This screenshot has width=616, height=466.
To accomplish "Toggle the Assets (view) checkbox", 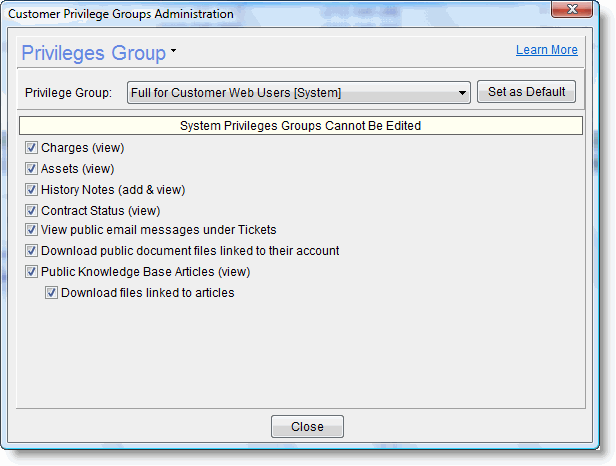I will [x=32, y=169].
